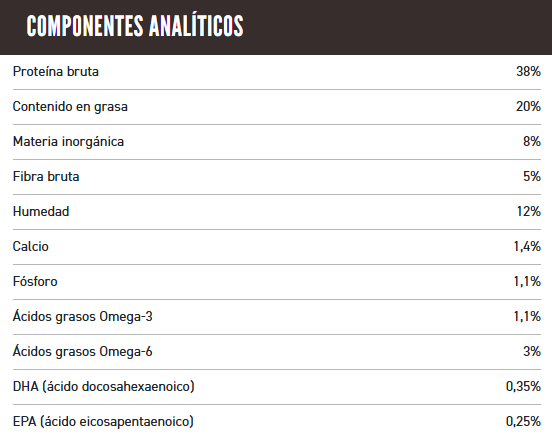Select the Fósforo label
Viewport: 552px width, 436px height.
coord(35,281)
